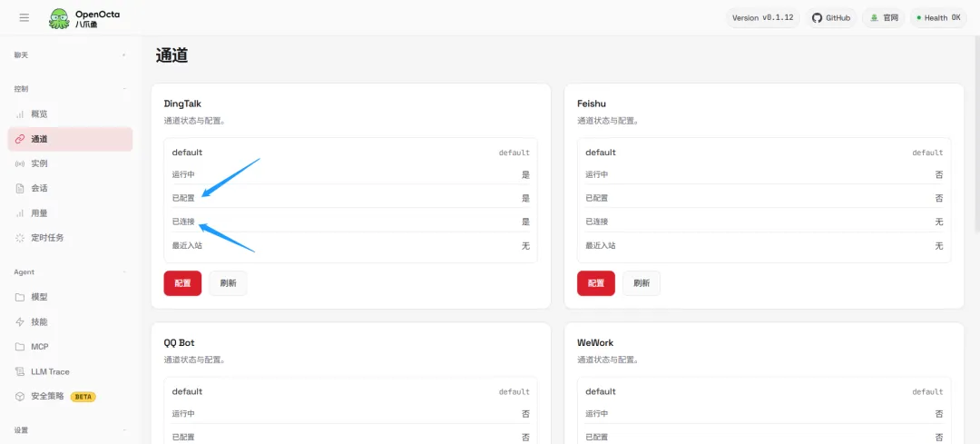
Task: Open the GitHub link button
Action: point(831,18)
